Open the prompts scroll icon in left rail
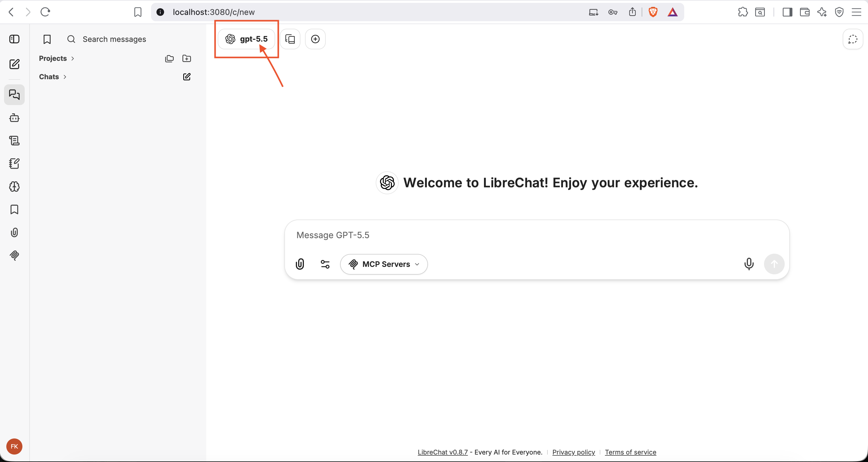This screenshot has width=868, height=462. tap(14, 140)
